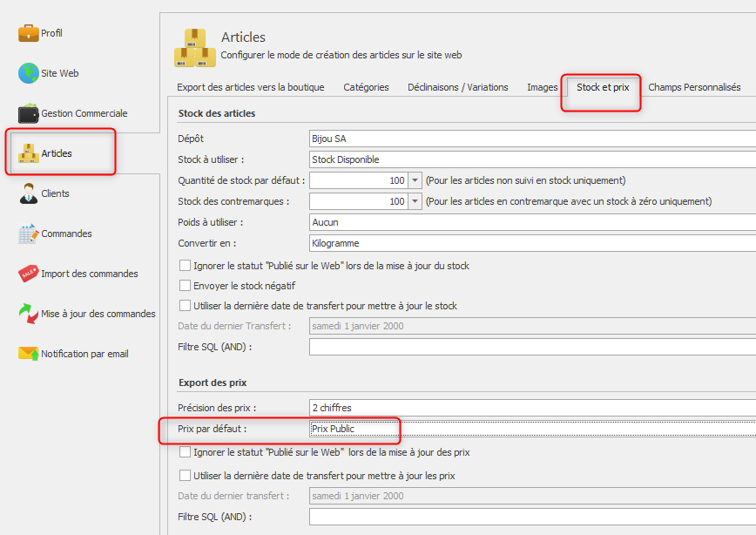
Task: Click the Articles page title
Action: pos(244,37)
